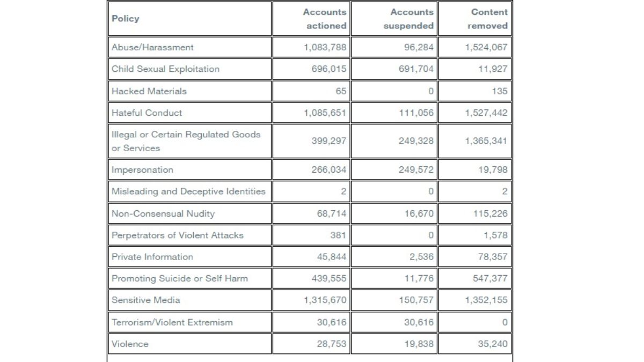Click the Policy column header

[x=126, y=19]
